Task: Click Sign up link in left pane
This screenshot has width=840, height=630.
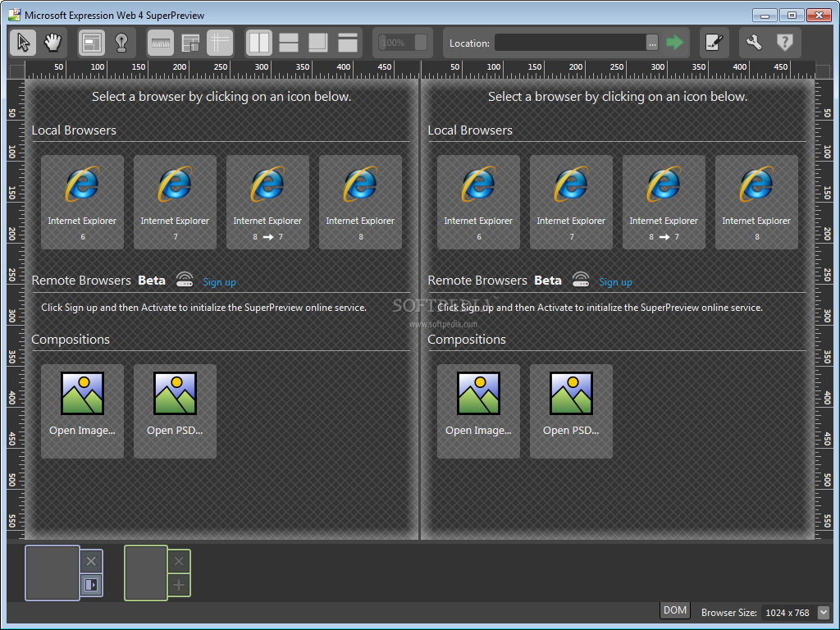Action: (x=219, y=282)
